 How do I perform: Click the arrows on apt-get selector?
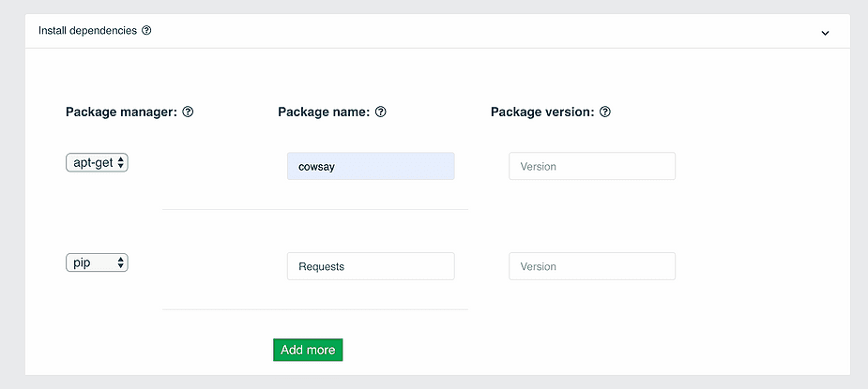point(121,163)
